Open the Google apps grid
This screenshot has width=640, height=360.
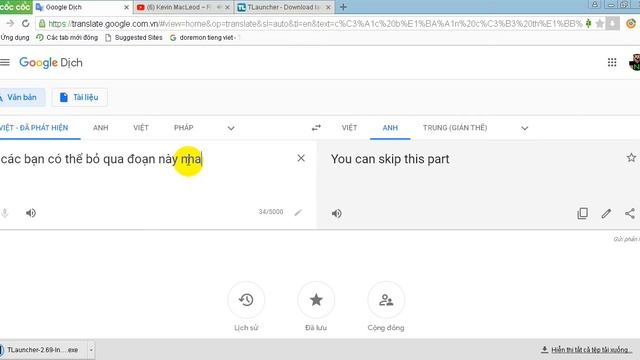(x=612, y=62)
